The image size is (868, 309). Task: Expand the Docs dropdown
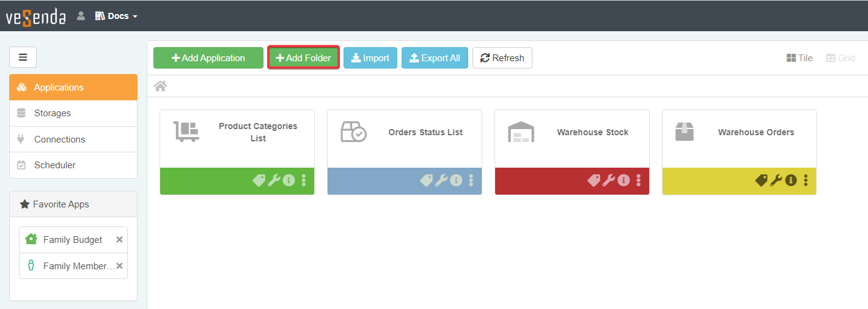coord(116,16)
